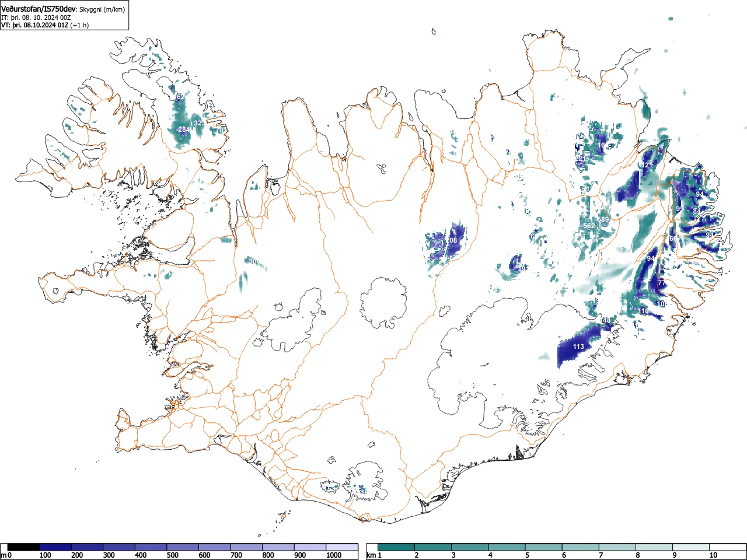The height and width of the screenshot is (560, 747).
Task: Pick the 9–10 km lightest legend swatch
Action: pyautogui.click(x=690, y=547)
